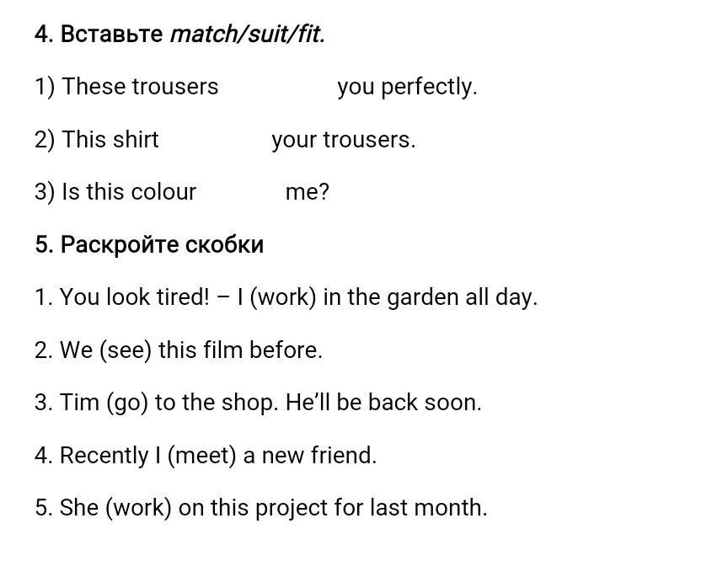
Task: Click the words 'this film before.'
Action: point(240,350)
